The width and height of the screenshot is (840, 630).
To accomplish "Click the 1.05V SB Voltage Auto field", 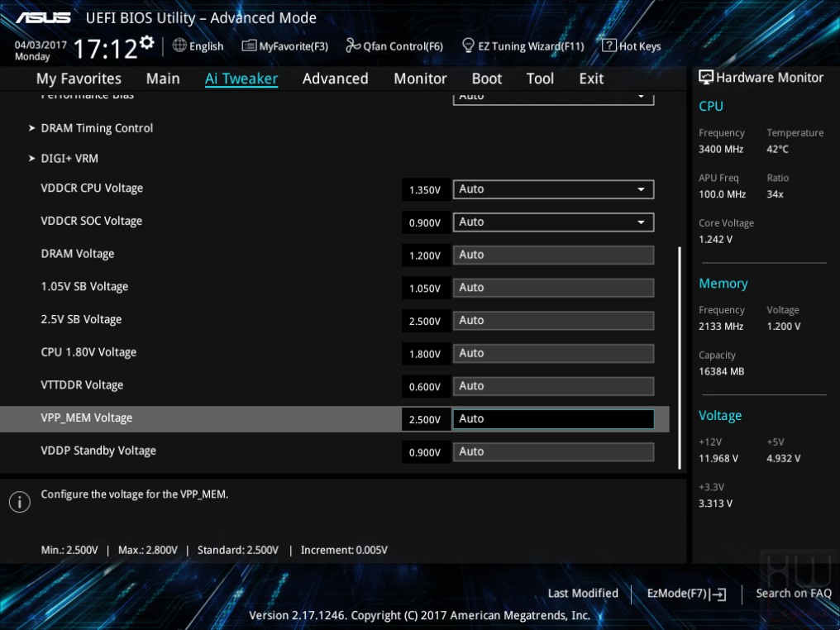I will tap(553, 288).
